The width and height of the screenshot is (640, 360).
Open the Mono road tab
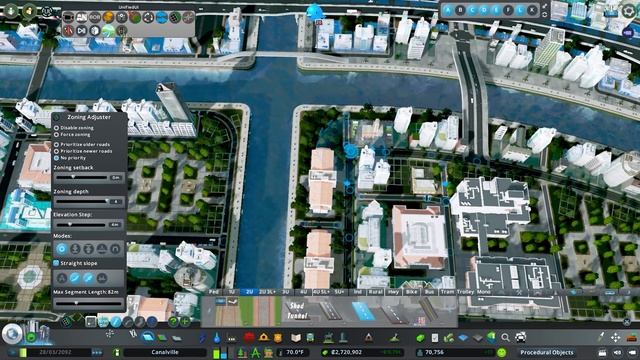[x=484, y=292]
